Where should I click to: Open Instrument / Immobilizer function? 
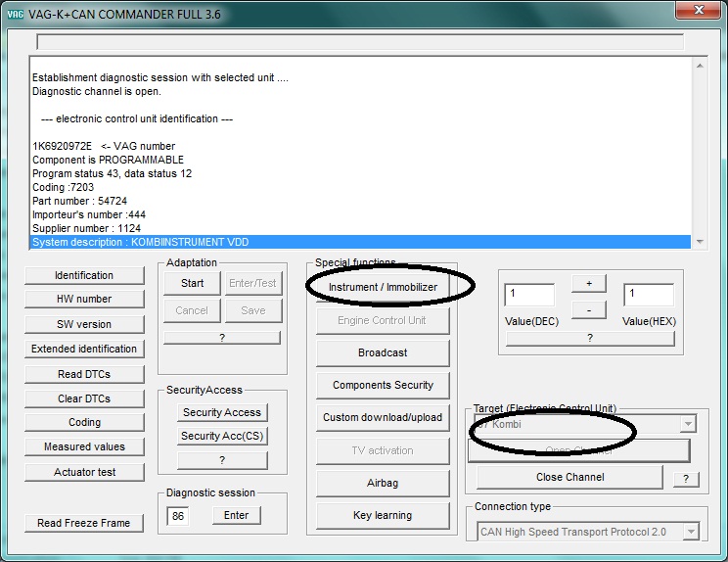pos(383,288)
